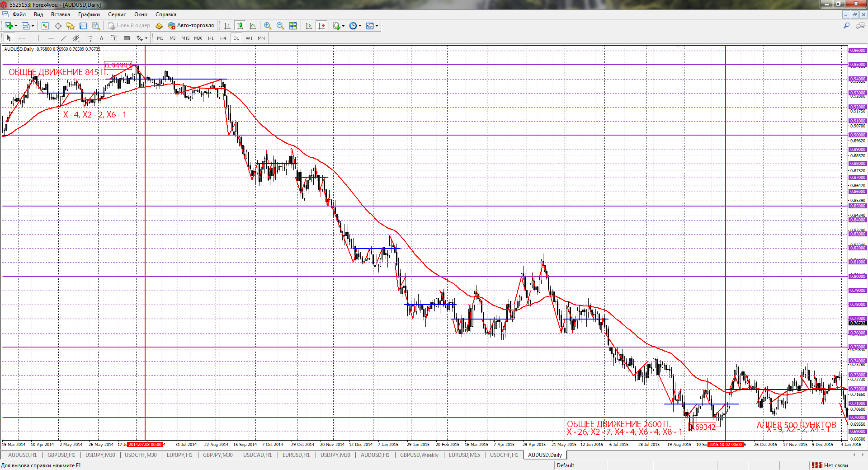The width and height of the screenshot is (868, 470).
Task: Select the Crosshair cursor tool
Action: click(22, 38)
